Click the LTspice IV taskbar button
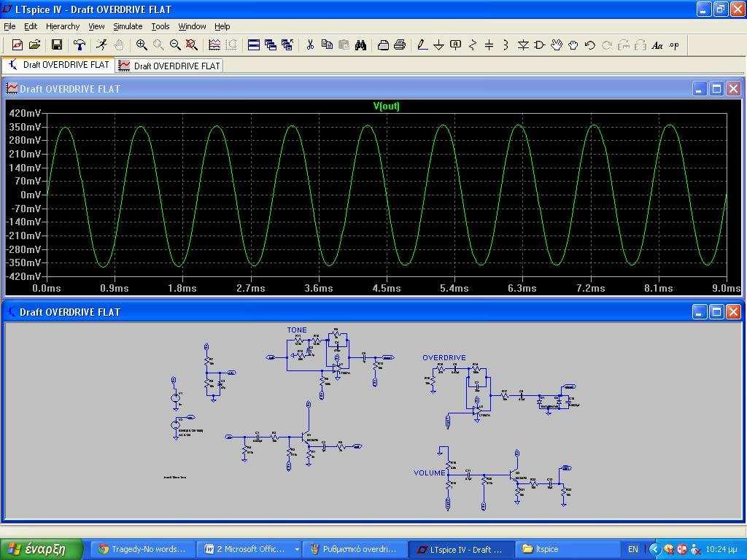 (461, 549)
